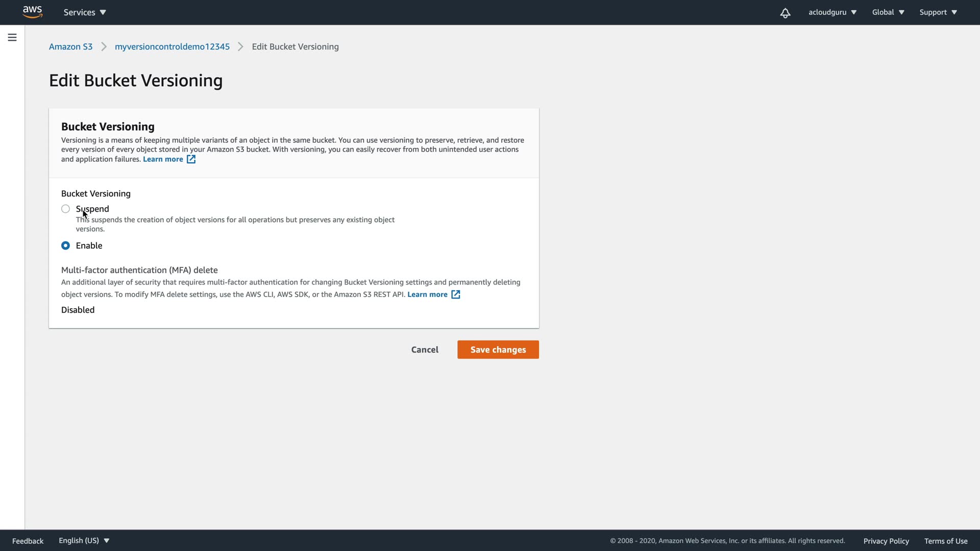
Task: Open the notifications bell icon
Action: [785, 13]
